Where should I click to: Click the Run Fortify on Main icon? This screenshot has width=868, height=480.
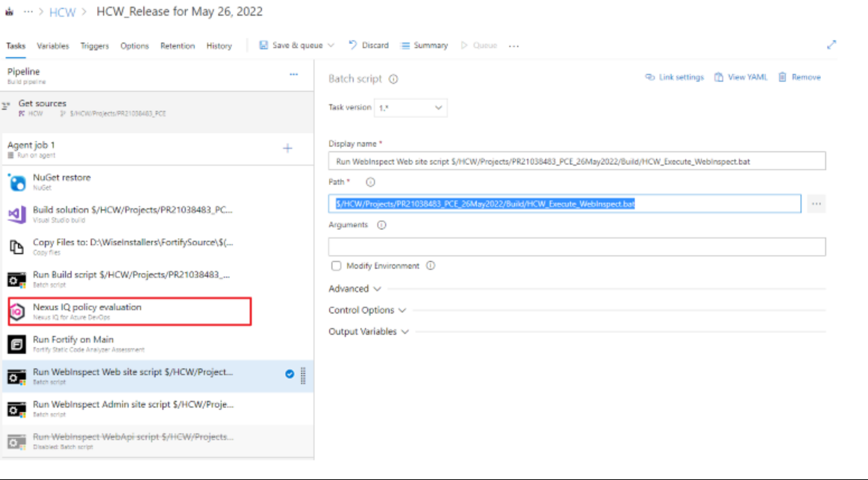pyautogui.click(x=16, y=344)
